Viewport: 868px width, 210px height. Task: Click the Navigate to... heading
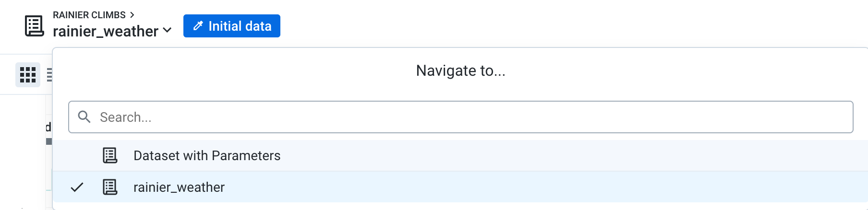coord(460,70)
